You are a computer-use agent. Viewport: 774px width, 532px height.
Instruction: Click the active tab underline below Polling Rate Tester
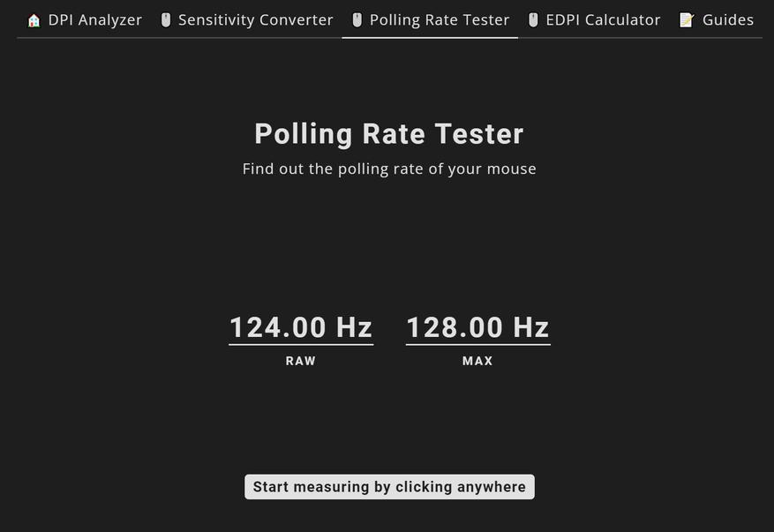430,38
